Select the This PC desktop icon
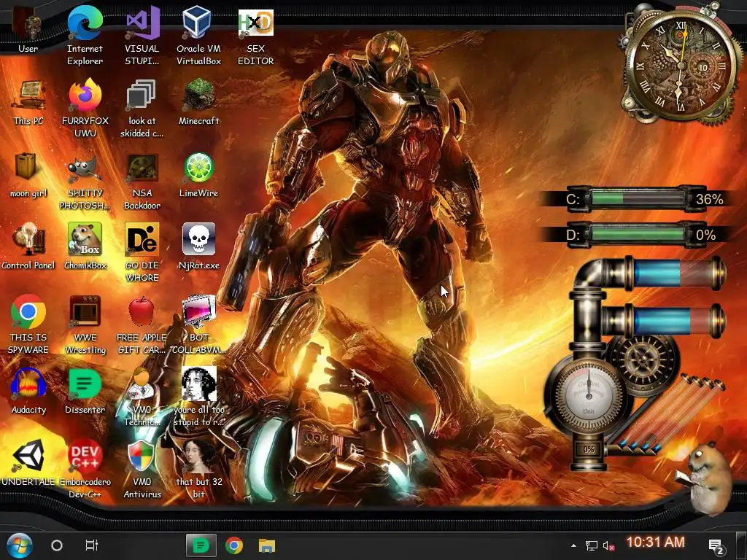 pos(28,102)
